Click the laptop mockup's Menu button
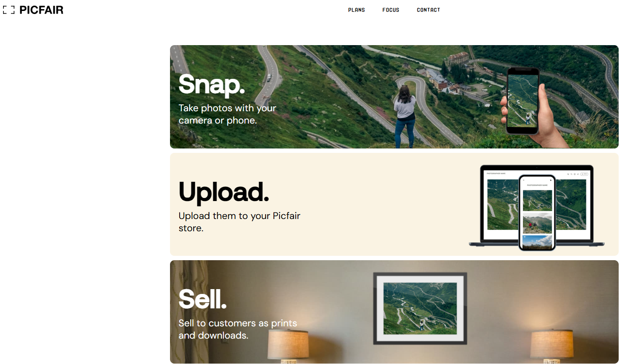The width and height of the screenshot is (627, 364). pos(584,174)
